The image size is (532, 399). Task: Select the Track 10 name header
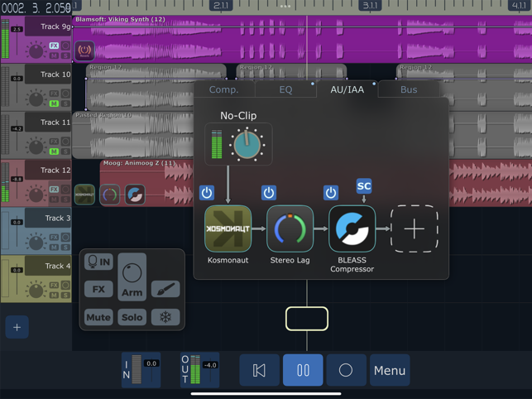point(48,75)
